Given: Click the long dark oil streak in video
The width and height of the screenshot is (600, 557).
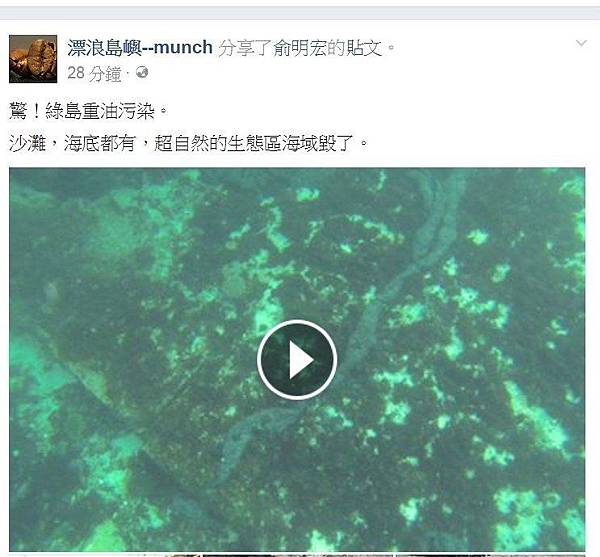Looking at the screenshot, I should [x=400, y=268].
